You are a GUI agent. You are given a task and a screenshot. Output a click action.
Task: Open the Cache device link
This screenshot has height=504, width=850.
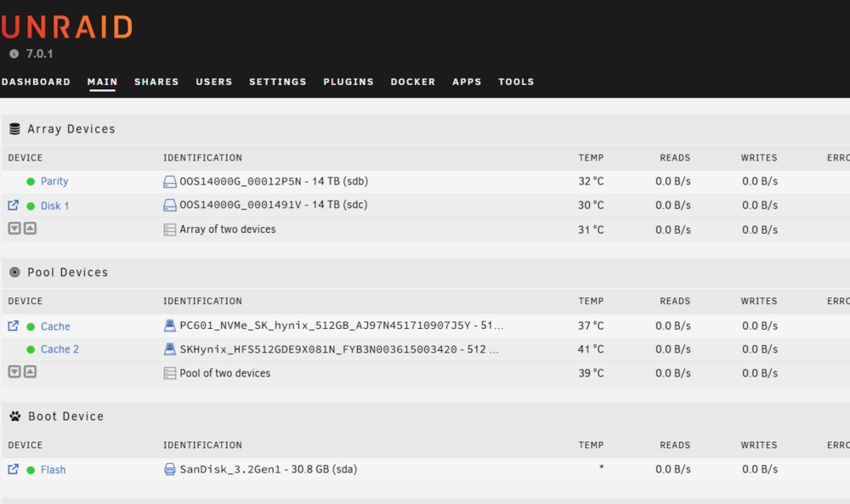pyautogui.click(x=55, y=326)
